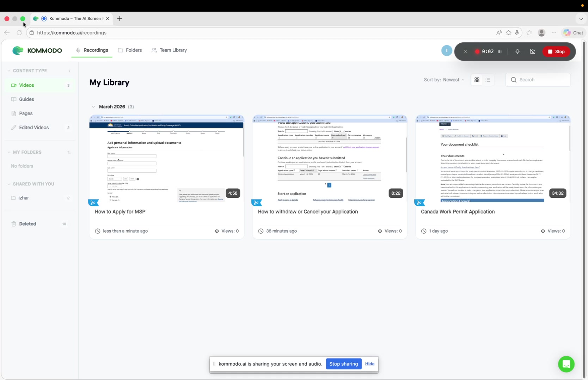Select Videos in the sidebar
Image resolution: width=588 pixels, height=380 pixels.
click(39, 85)
